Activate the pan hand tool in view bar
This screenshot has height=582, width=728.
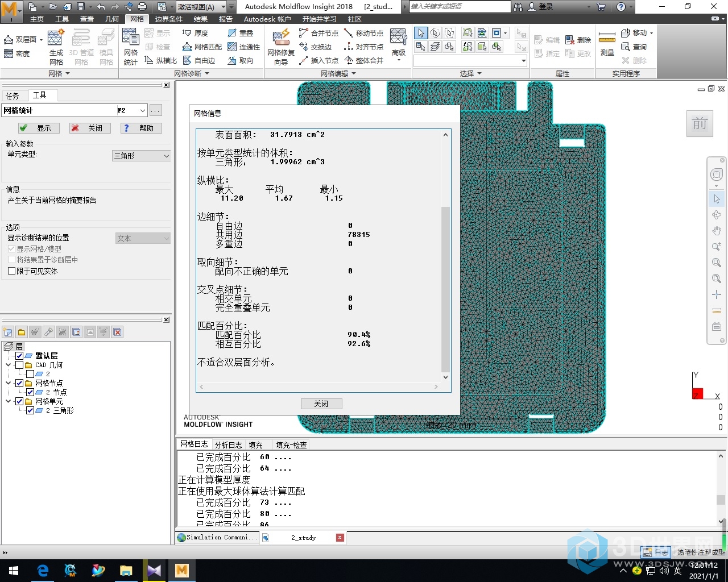click(717, 231)
